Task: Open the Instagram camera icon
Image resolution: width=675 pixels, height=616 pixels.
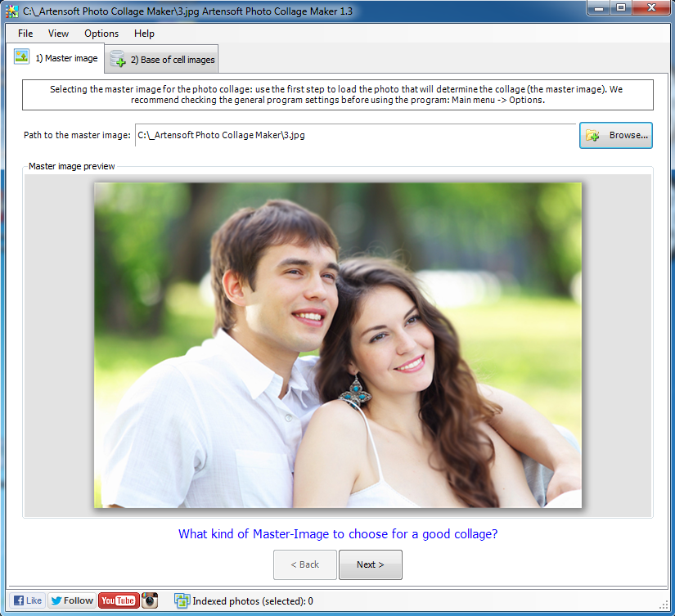Action: pos(150,600)
